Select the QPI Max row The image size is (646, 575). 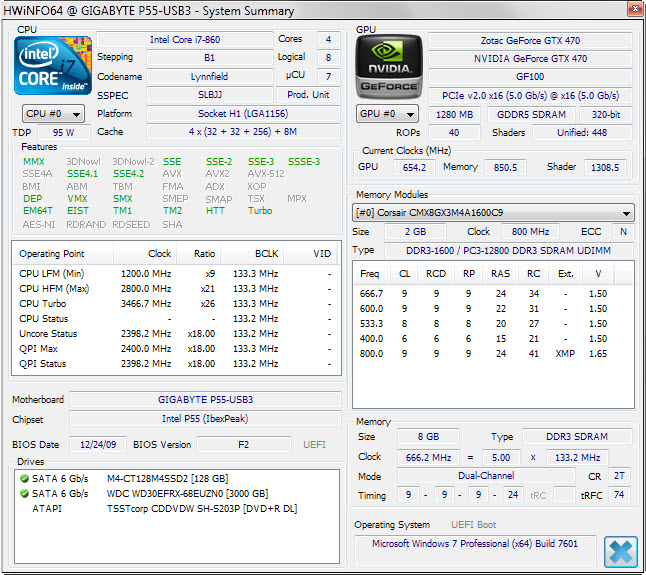[176, 349]
